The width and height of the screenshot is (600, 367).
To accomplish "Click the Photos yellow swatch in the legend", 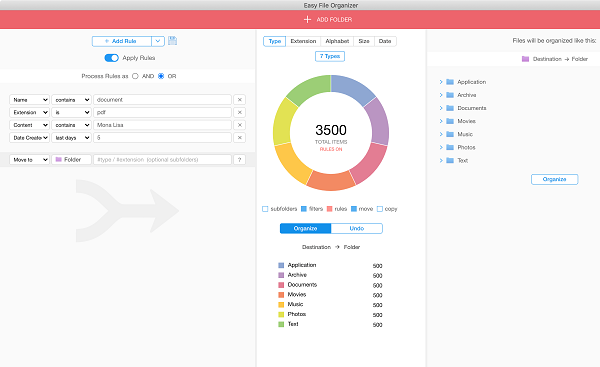I will pyautogui.click(x=281, y=315).
